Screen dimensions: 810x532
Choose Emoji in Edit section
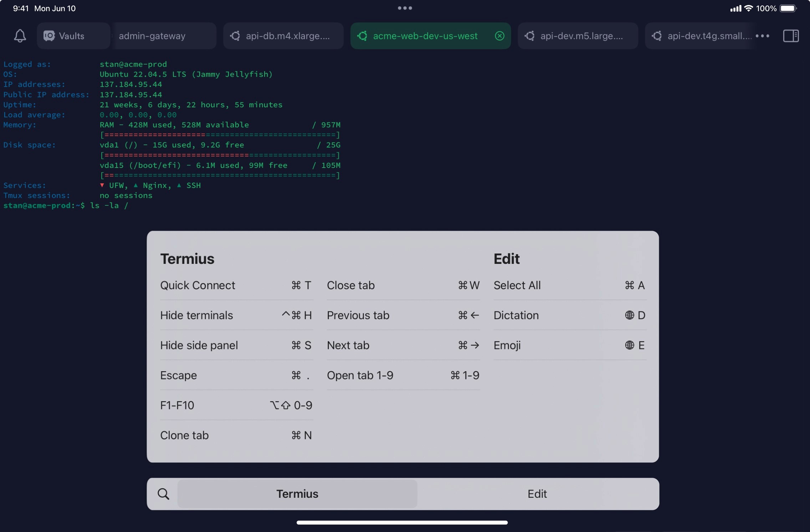570,345
